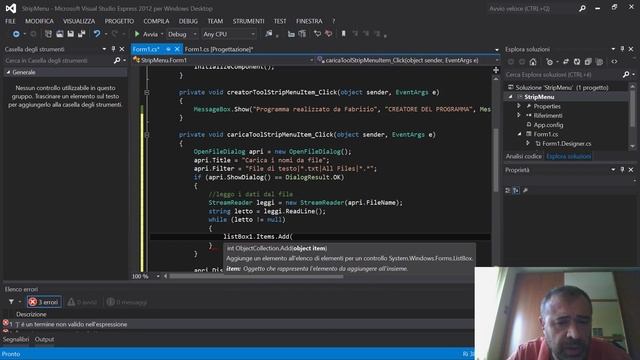Start debugging with the Avvia button

click(146, 34)
